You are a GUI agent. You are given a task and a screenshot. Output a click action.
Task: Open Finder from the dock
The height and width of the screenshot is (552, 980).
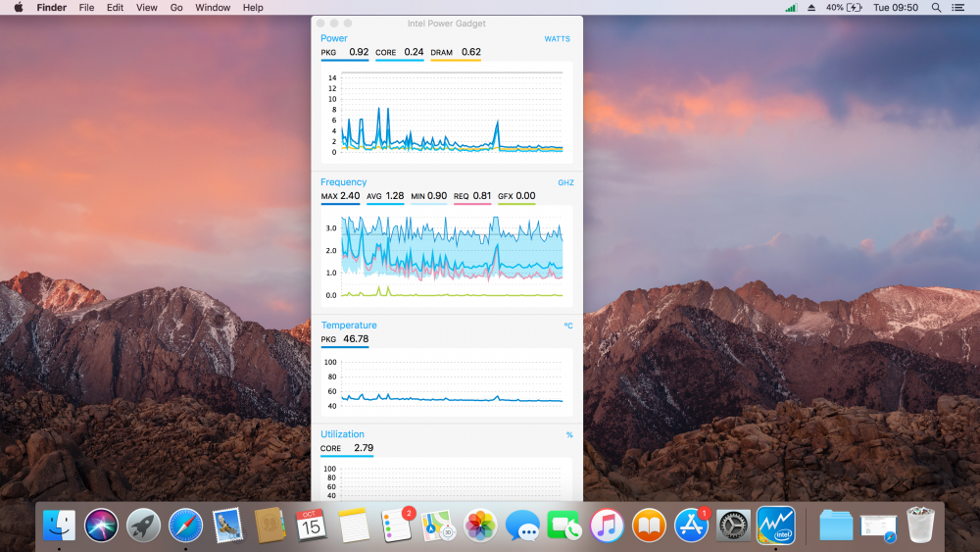pyautogui.click(x=60, y=526)
